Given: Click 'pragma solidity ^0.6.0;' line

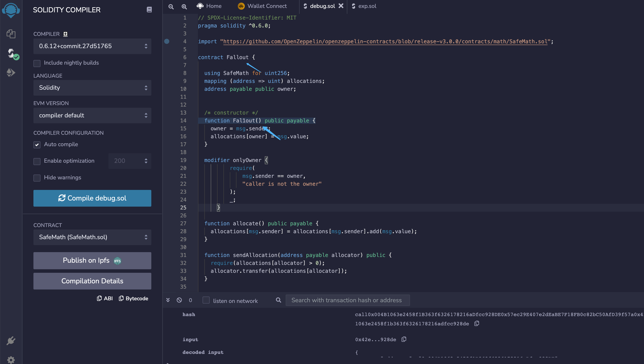Looking at the screenshot, I should point(234,26).
